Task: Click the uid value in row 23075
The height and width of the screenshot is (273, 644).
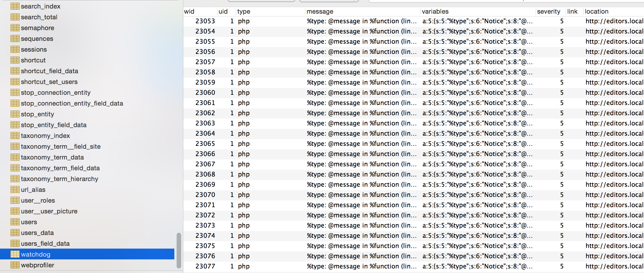Action: tap(232, 246)
